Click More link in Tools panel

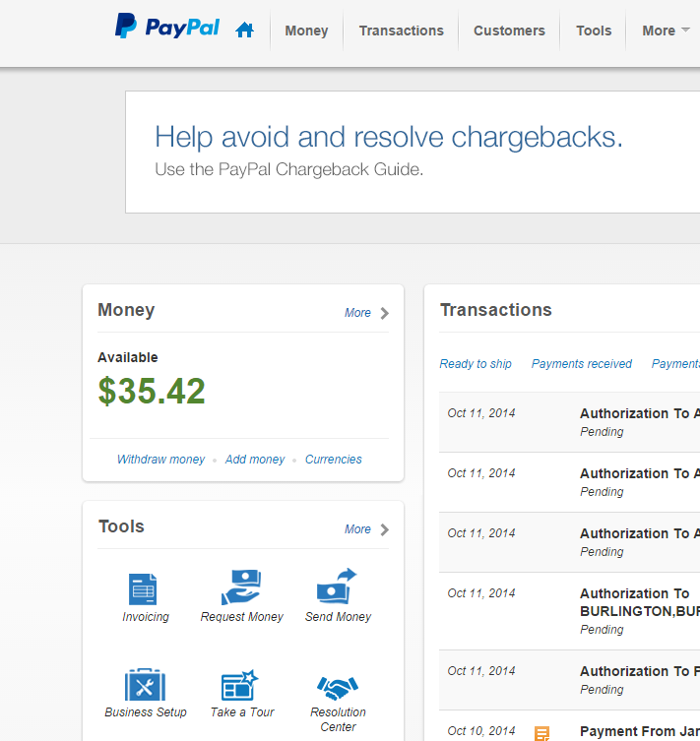[357, 529]
